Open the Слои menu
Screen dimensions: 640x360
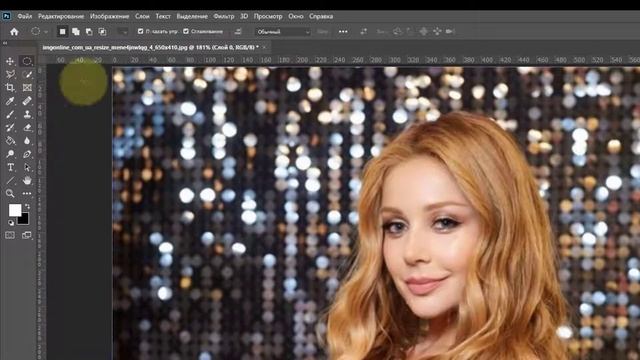[x=142, y=16]
